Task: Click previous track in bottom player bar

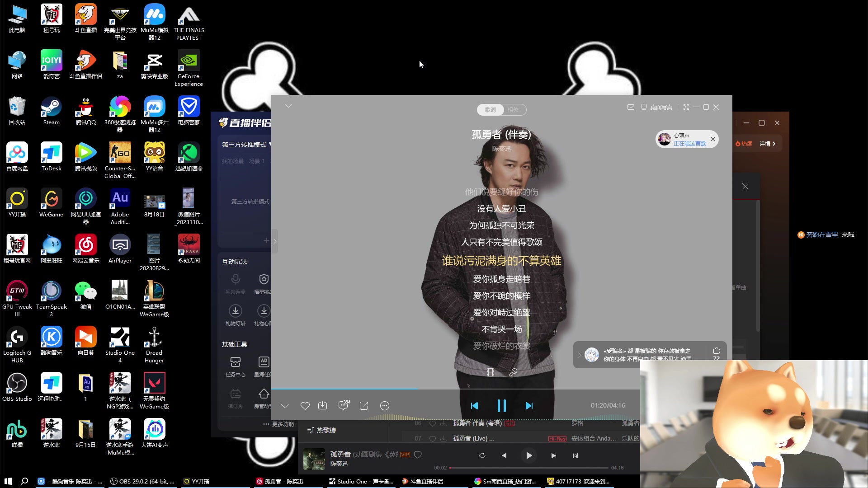Action: 504,455
